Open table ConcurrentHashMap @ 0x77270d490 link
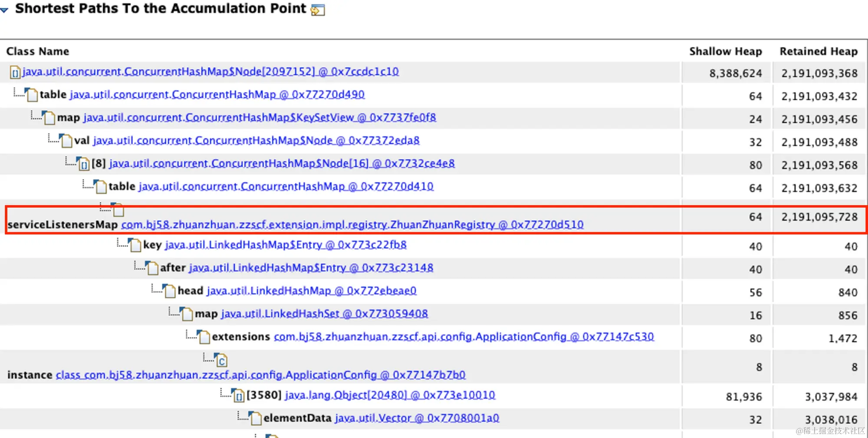 pyautogui.click(x=217, y=95)
